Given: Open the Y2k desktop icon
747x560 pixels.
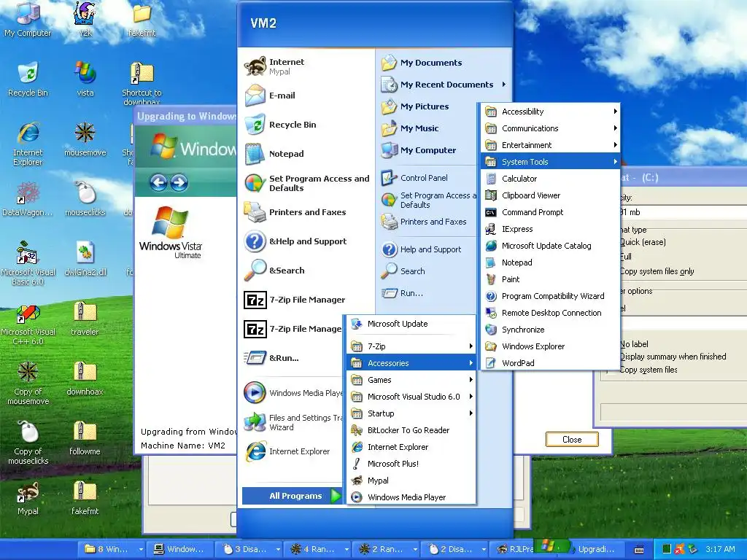Looking at the screenshot, I should point(85,20).
